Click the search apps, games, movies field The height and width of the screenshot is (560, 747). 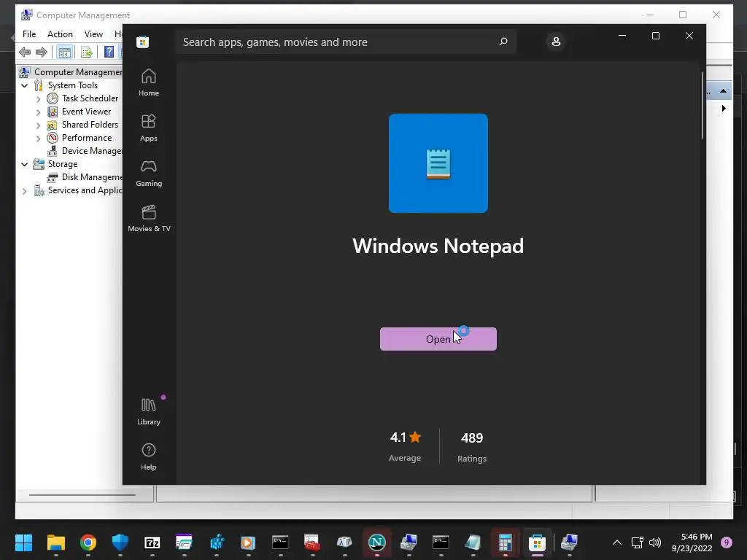click(345, 42)
